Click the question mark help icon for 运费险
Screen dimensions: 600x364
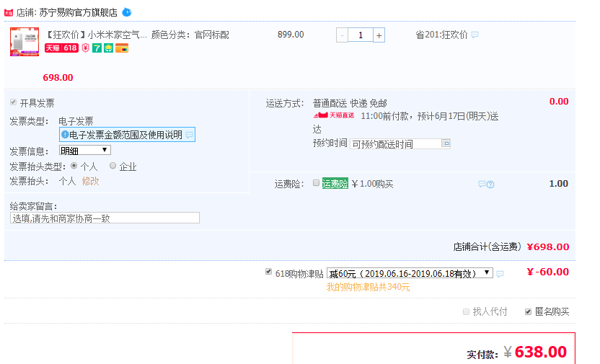(x=490, y=185)
